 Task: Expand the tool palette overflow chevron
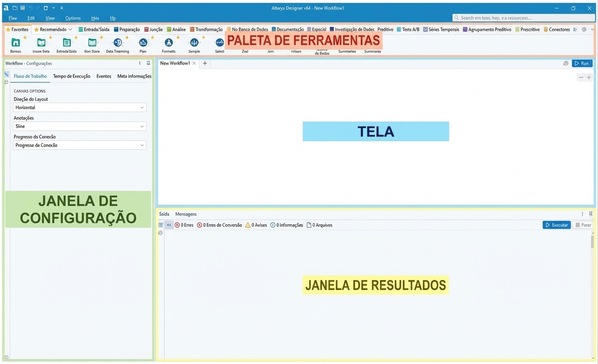pos(592,30)
